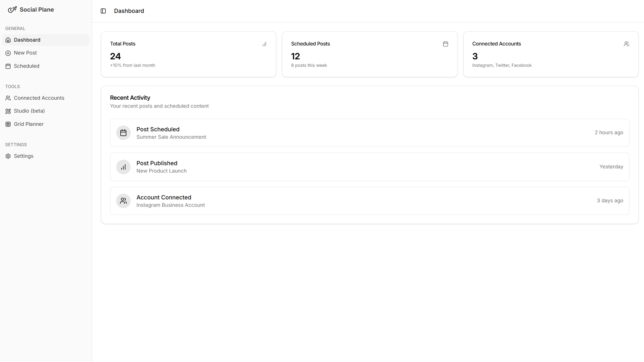This screenshot has height=362, width=644.
Task: Expand the TOOLS section in sidebar
Action: (12, 86)
